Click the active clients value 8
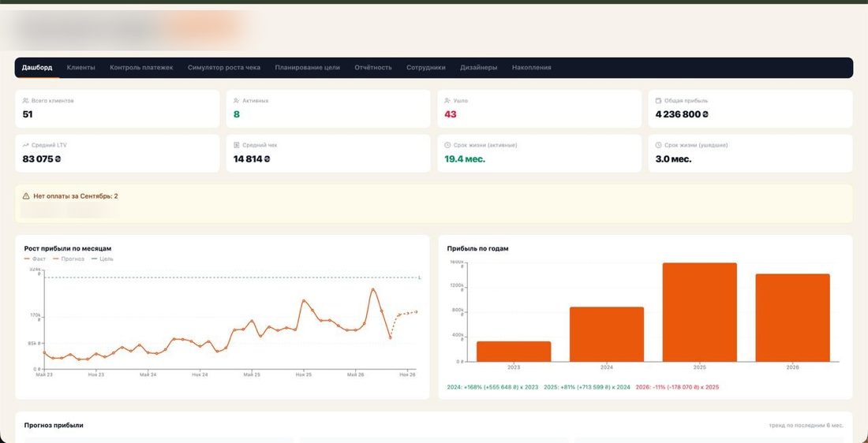The height and width of the screenshot is (443, 868). pos(237,114)
